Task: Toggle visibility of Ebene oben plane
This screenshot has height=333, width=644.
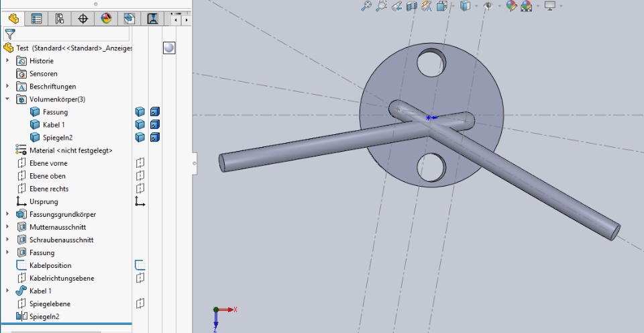Action: point(140,175)
